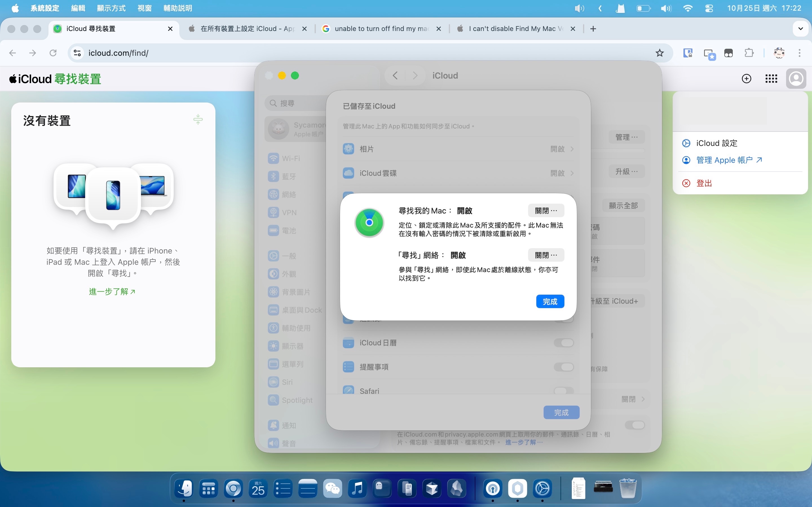
Task: Toggle the iCloud 日曆 switch
Action: [563, 343]
